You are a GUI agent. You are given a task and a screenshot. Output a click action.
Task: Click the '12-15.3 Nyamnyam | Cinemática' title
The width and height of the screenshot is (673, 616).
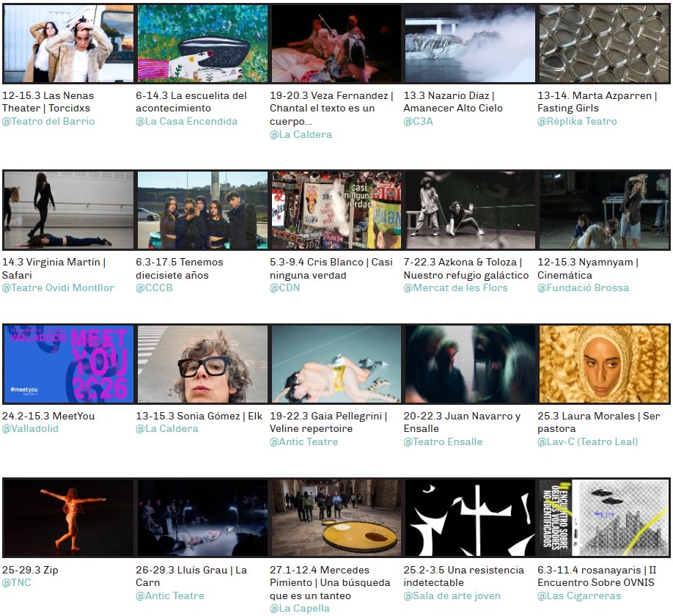pos(588,268)
